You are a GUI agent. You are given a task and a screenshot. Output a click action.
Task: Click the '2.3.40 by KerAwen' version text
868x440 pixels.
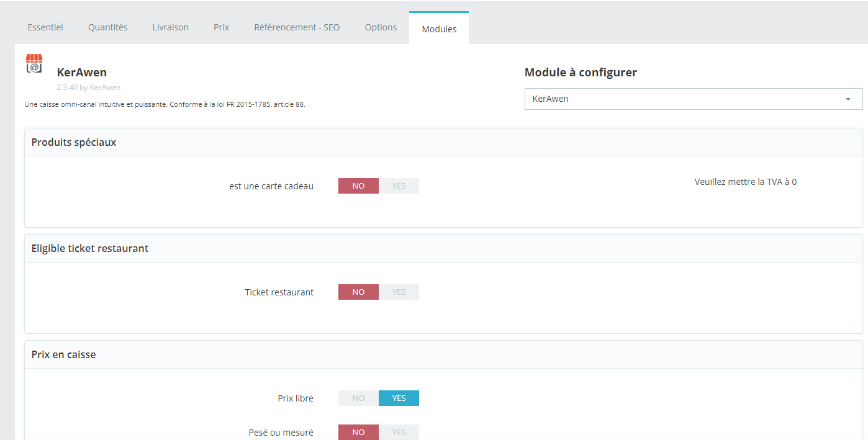[x=89, y=88]
